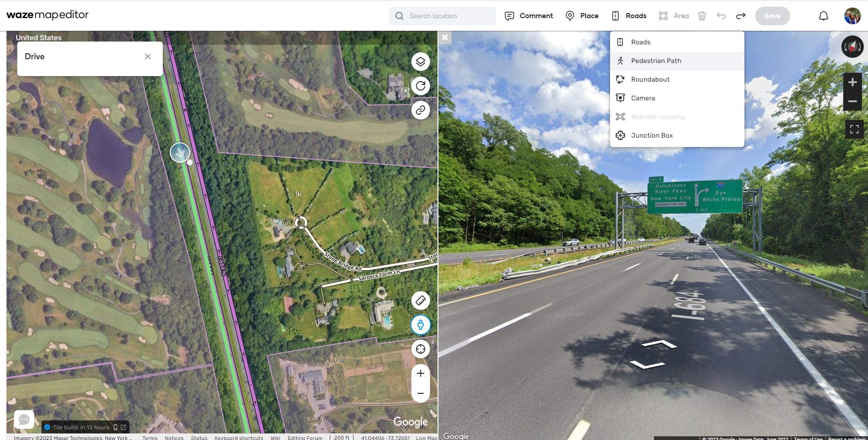Open the Wiki link in the footer
Screen dimensions: 868x440
[275, 438]
